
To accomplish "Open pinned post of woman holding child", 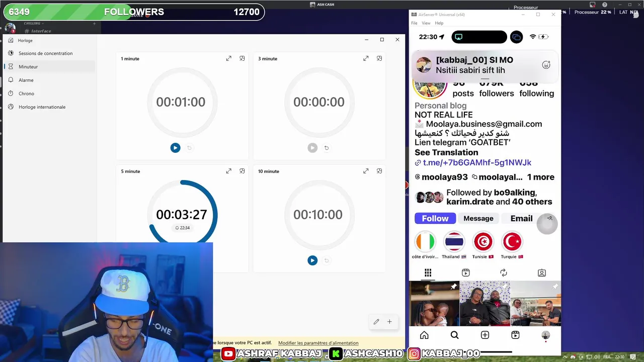I will tap(434, 304).
